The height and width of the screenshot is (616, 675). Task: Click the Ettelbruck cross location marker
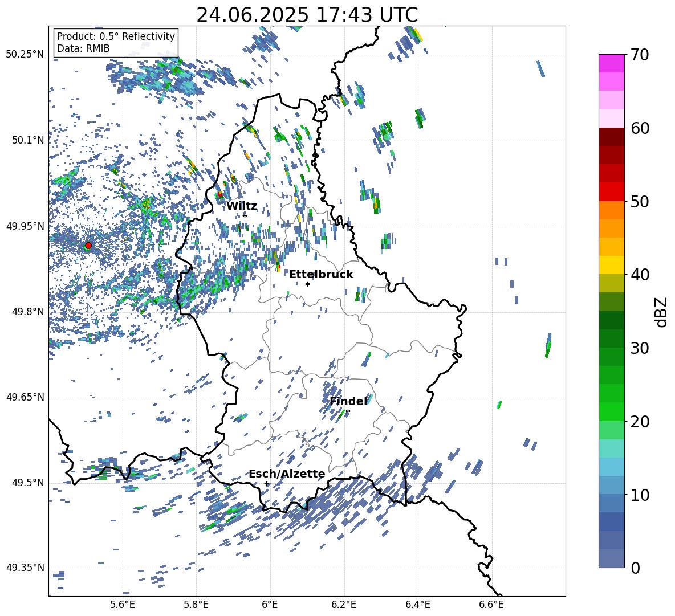[x=307, y=284]
